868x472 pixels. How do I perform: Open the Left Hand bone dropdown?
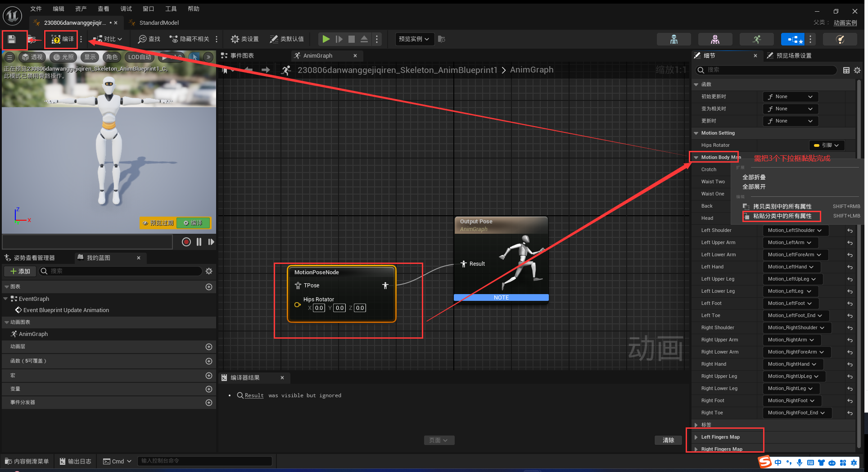pos(791,267)
